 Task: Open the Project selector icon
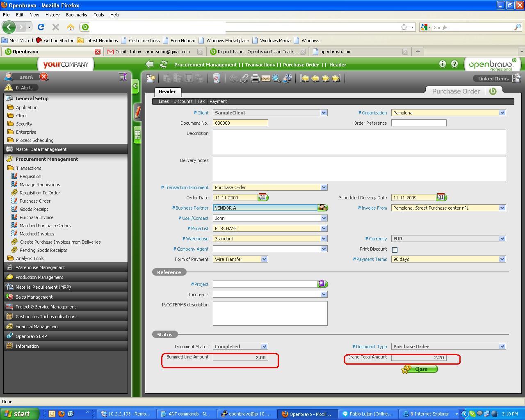click(323, 284)
